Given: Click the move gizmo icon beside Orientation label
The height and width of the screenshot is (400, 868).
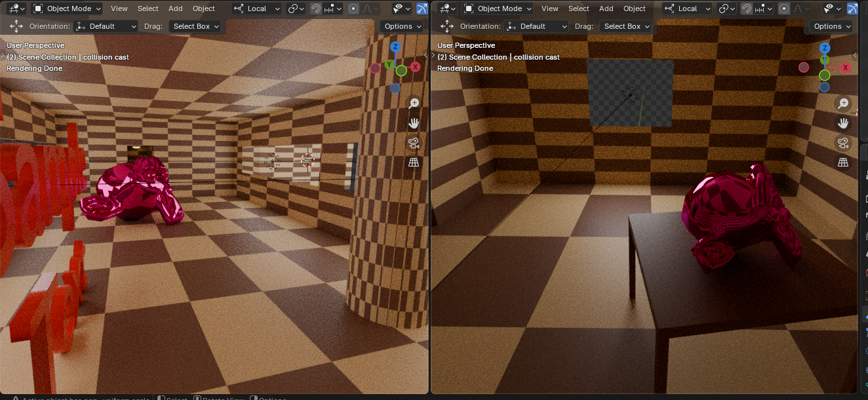Looking at the screenshot, I should pyautogui.click(x=16, y=26).
